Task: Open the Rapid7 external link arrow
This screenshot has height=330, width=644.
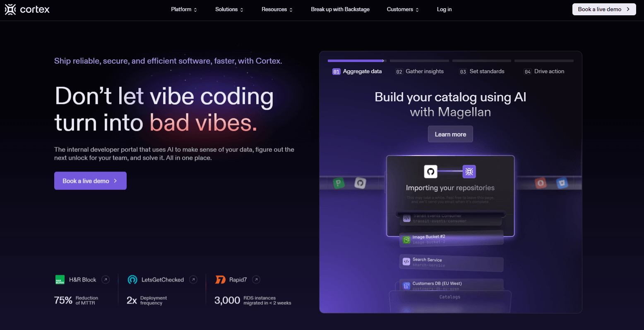Action: pyautogui.click(x=256, y=280)
